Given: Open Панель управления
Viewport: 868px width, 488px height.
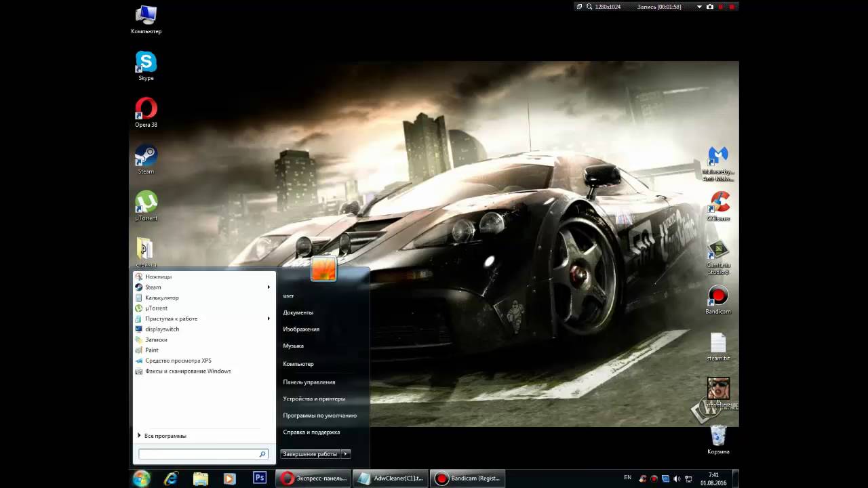Looking at the screenshot, I should click(309, 382).
